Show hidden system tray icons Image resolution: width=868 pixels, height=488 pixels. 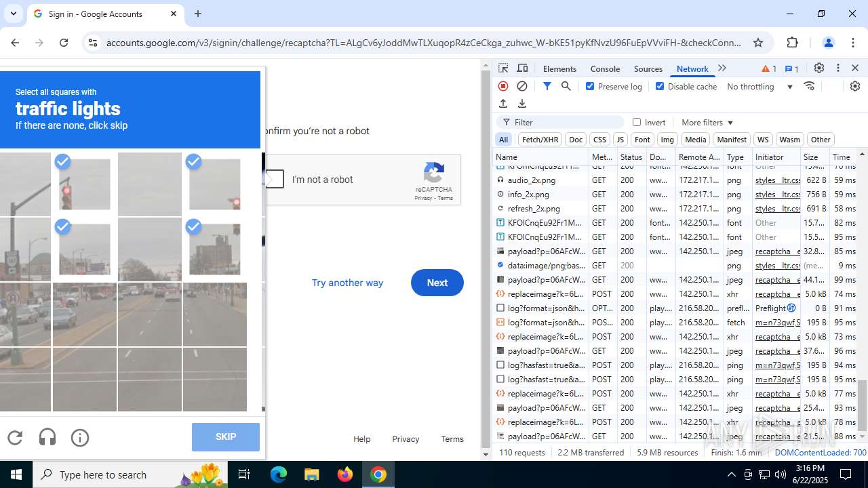[x=731, y=474]
